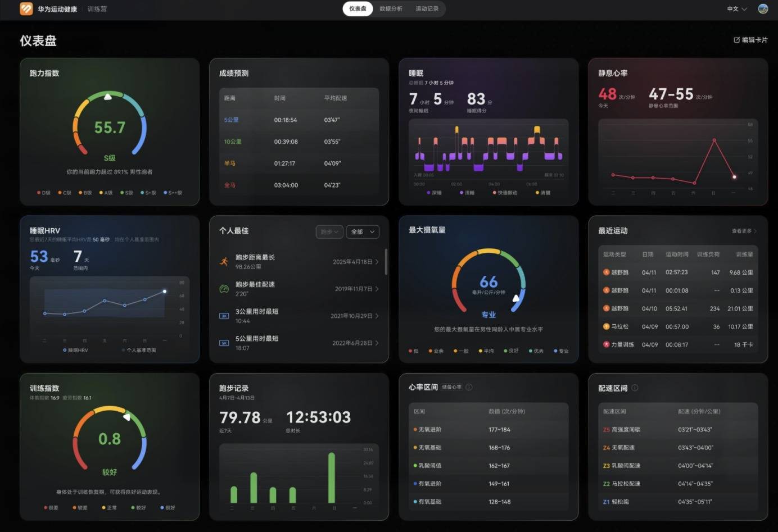Click the 5K badge icon

click(x=224, y=343)
